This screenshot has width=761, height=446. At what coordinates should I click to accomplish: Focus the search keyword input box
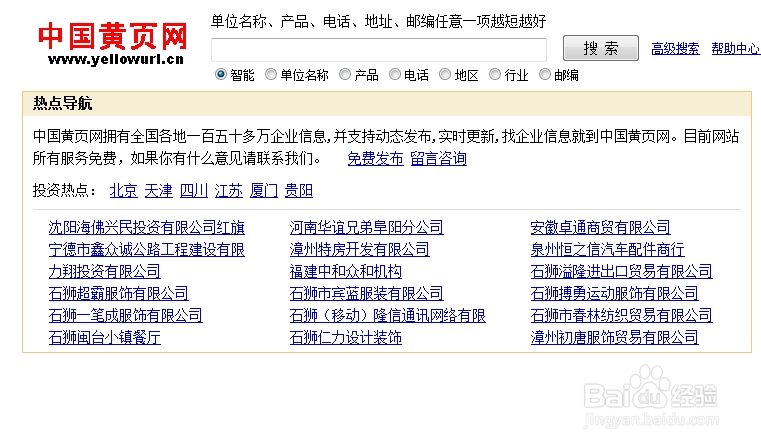click(379, 50)
